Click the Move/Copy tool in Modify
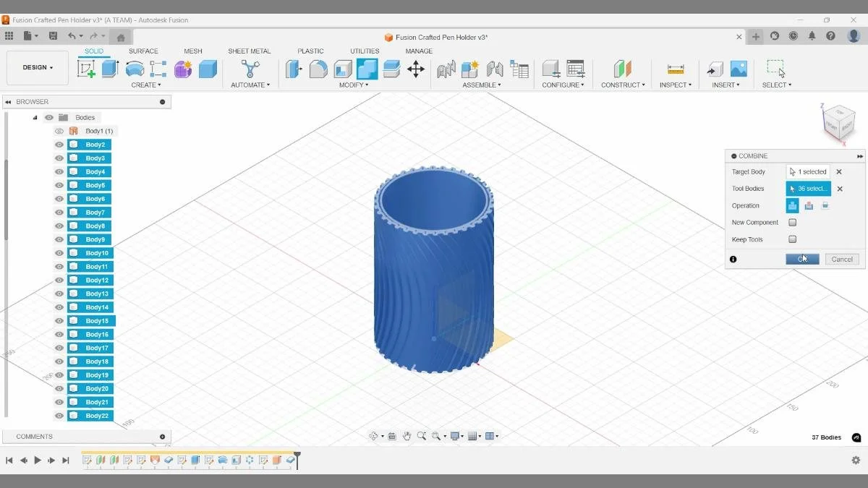868x488 pixels. click(x=416, y=70)
